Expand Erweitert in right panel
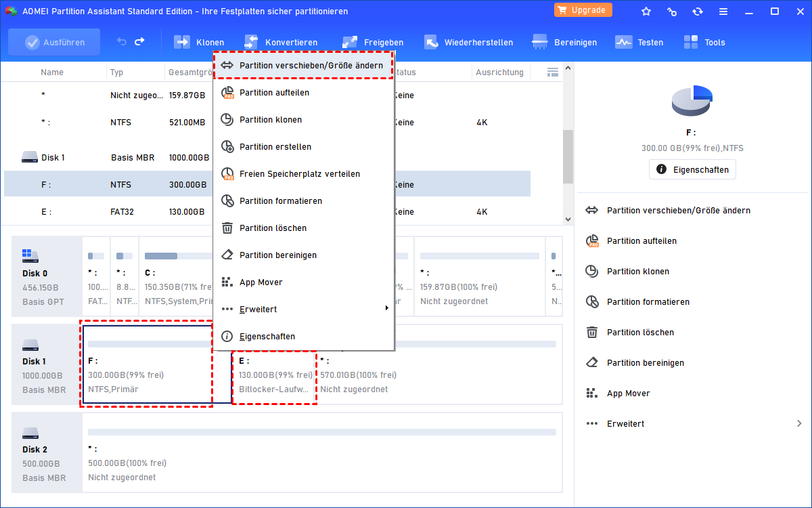Screen dimensions: 812x508 coord(693,424)
